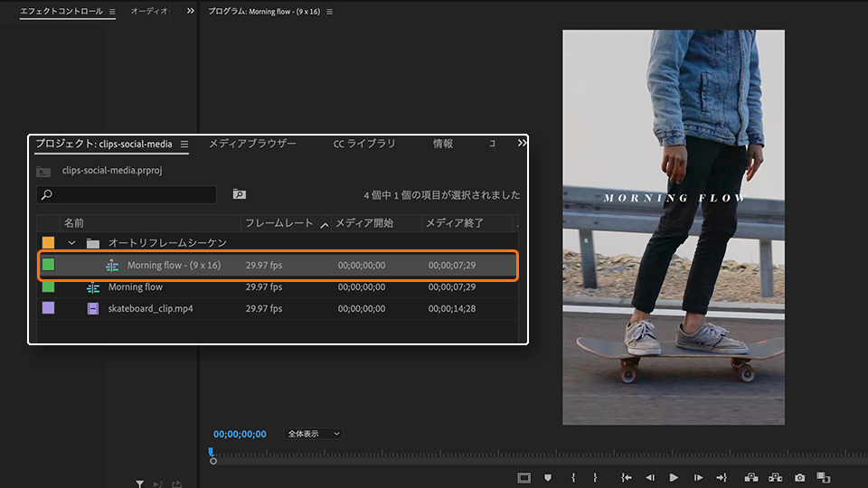Click the Comparison View icon
The width and height of the screenshot is (868, 488).
(823, 477)
